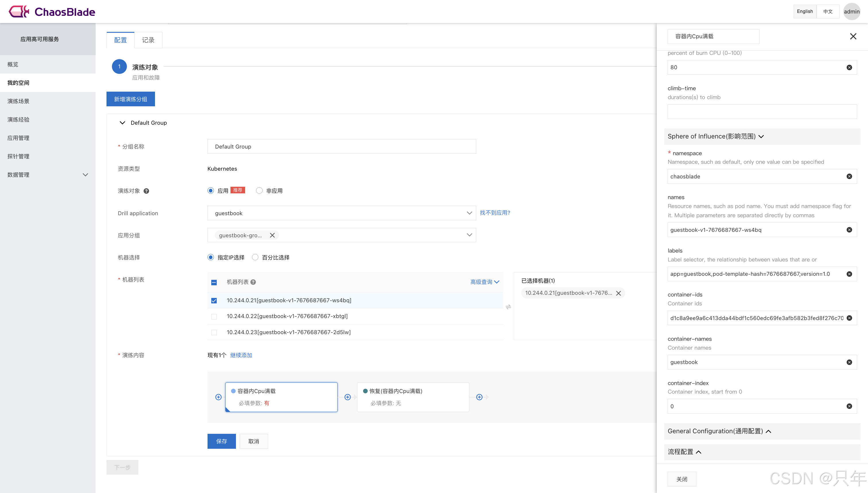Click the ChaosBlade logo
The image size is (868, 493).
point(52,12)
